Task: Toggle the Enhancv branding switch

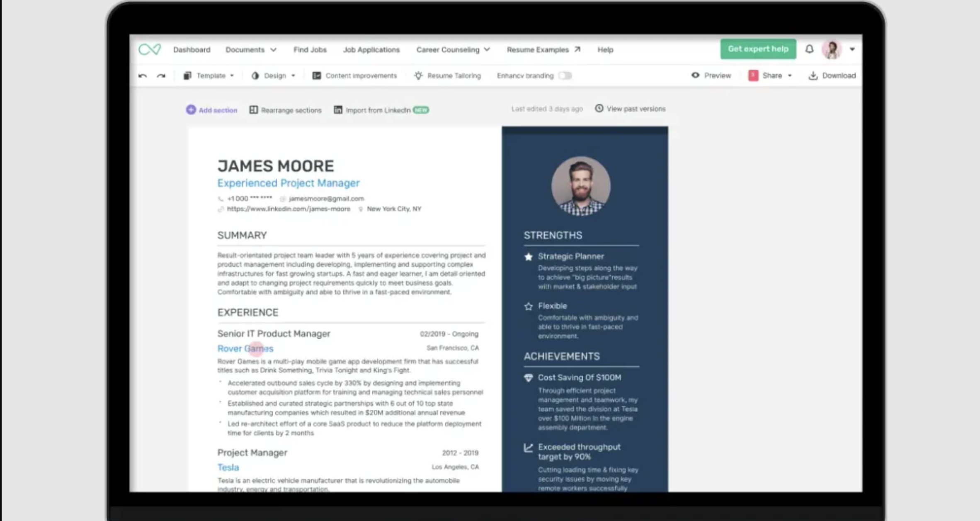Action: click(x=565, y=75)
